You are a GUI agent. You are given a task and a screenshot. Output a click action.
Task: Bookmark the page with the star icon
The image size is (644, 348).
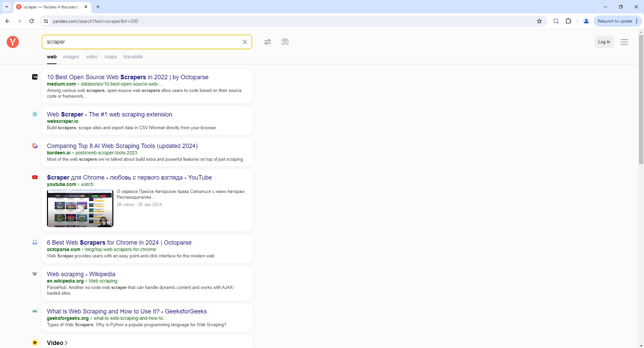click(539, 21)
